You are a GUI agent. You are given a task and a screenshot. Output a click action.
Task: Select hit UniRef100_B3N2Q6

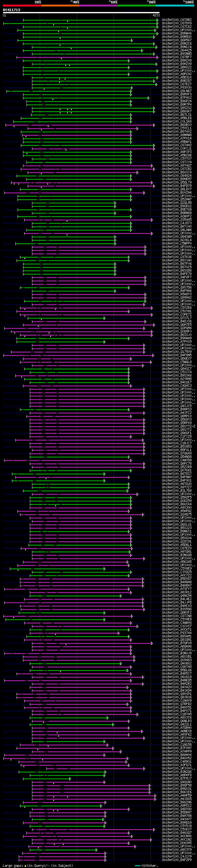[x=177, y=772]
